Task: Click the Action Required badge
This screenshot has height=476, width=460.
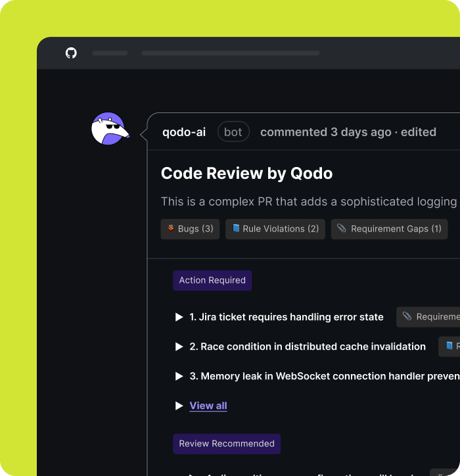Action: [212, 280]
